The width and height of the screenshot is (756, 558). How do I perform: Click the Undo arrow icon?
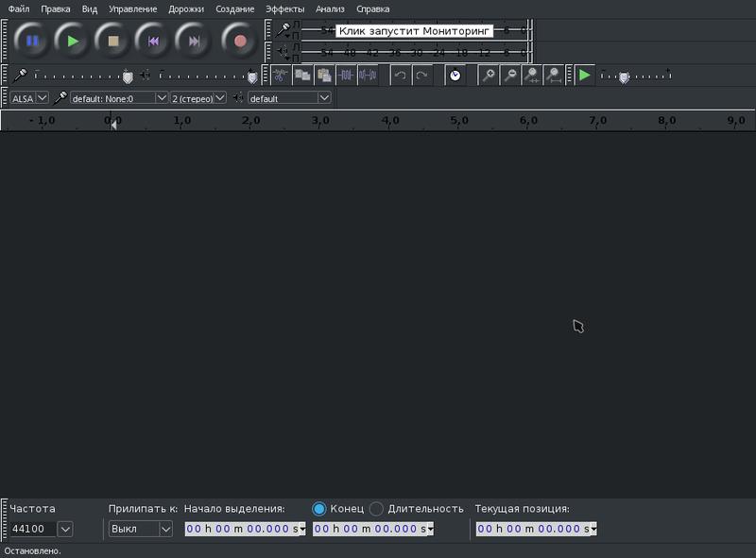pos(400,76)
